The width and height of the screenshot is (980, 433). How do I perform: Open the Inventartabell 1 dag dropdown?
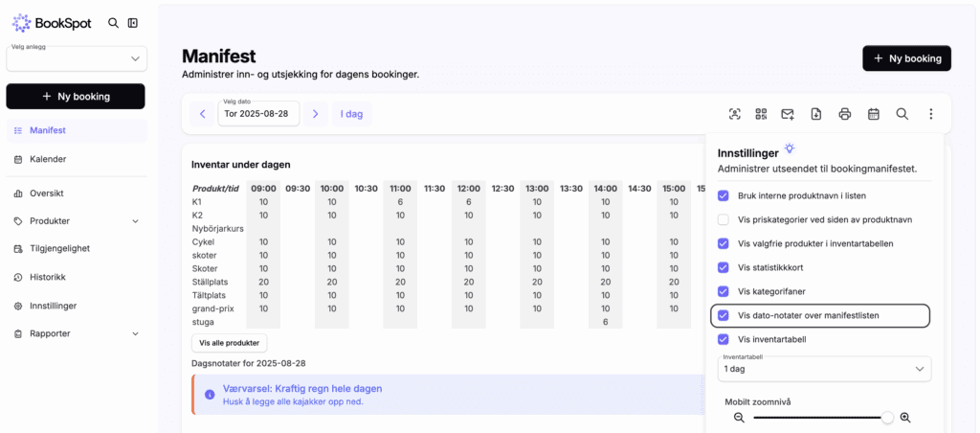824,369
